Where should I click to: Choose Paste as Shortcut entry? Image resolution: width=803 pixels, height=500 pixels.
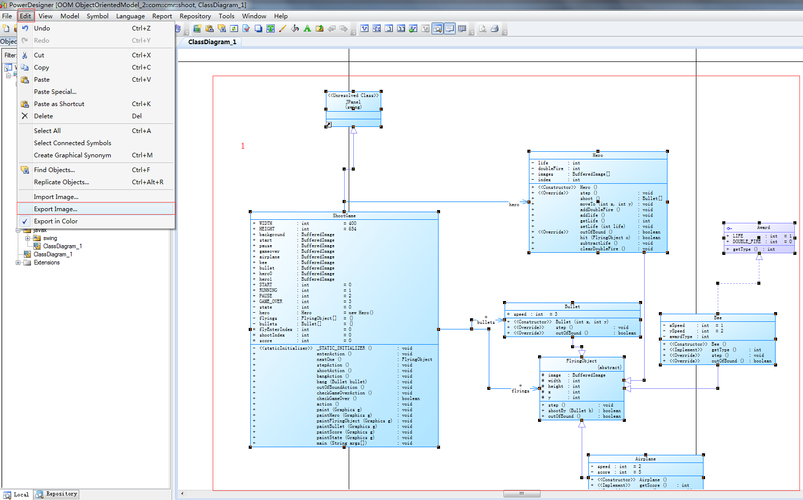click(x=96, y=104)
